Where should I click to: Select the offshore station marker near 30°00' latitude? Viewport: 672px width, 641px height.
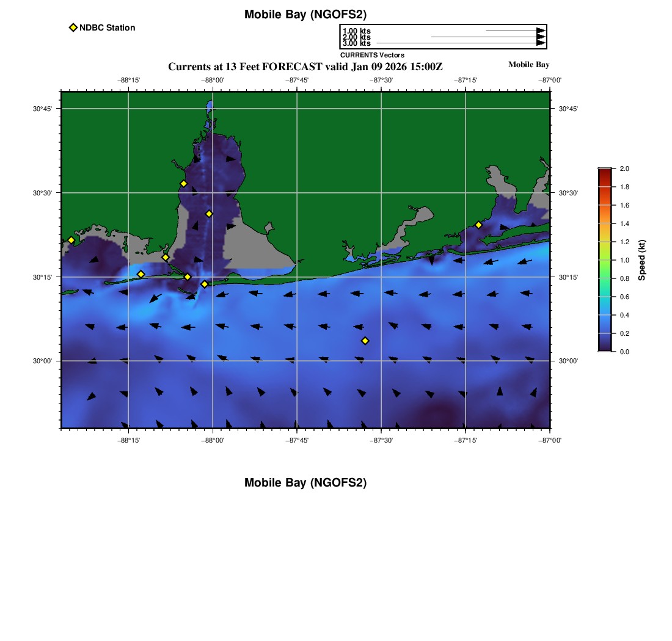365,341
